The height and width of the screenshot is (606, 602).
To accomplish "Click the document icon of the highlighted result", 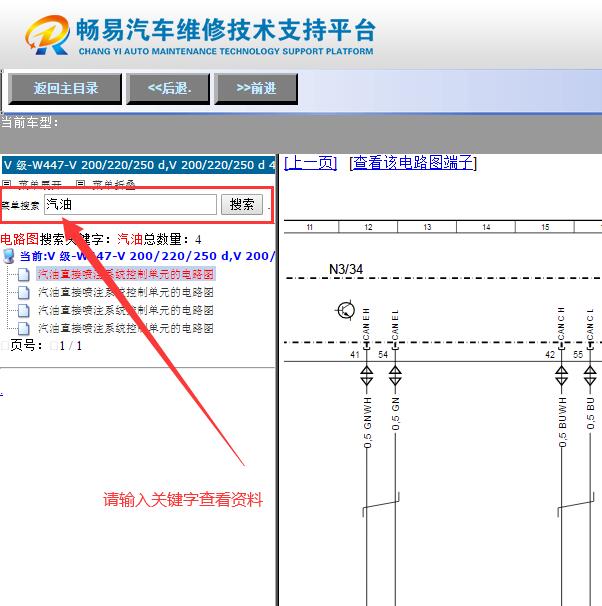I will click(23, 275).
